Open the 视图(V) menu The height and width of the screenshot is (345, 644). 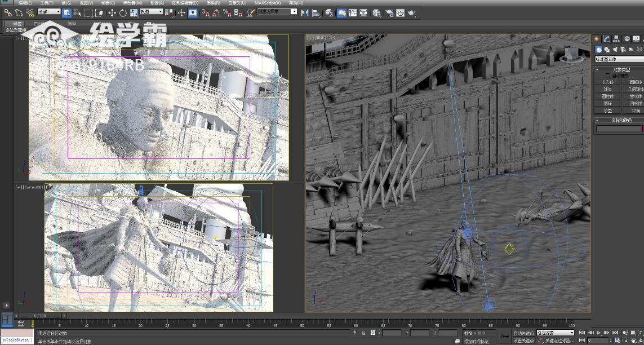tap(86, 3)
